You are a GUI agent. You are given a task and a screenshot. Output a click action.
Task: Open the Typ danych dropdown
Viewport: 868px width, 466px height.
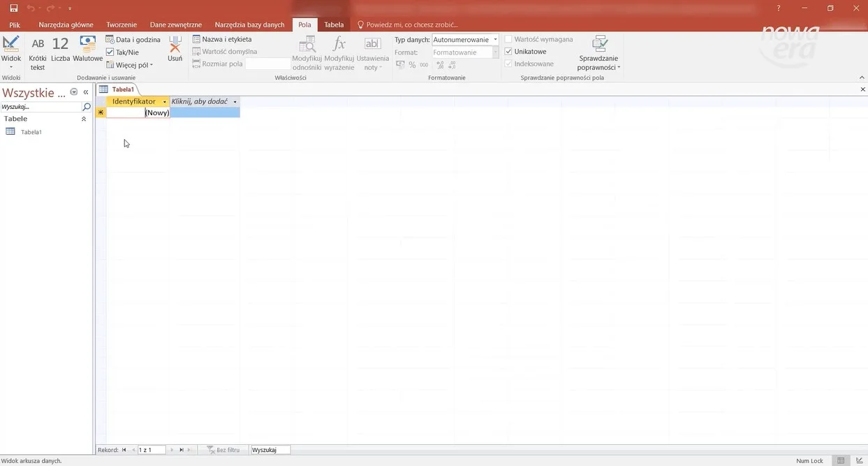(495, 40)
